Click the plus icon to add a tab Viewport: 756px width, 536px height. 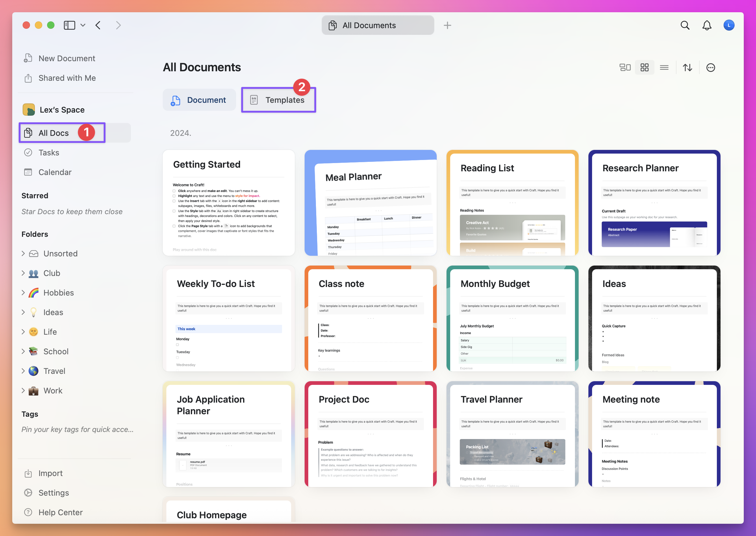click(x=448, y=25)
